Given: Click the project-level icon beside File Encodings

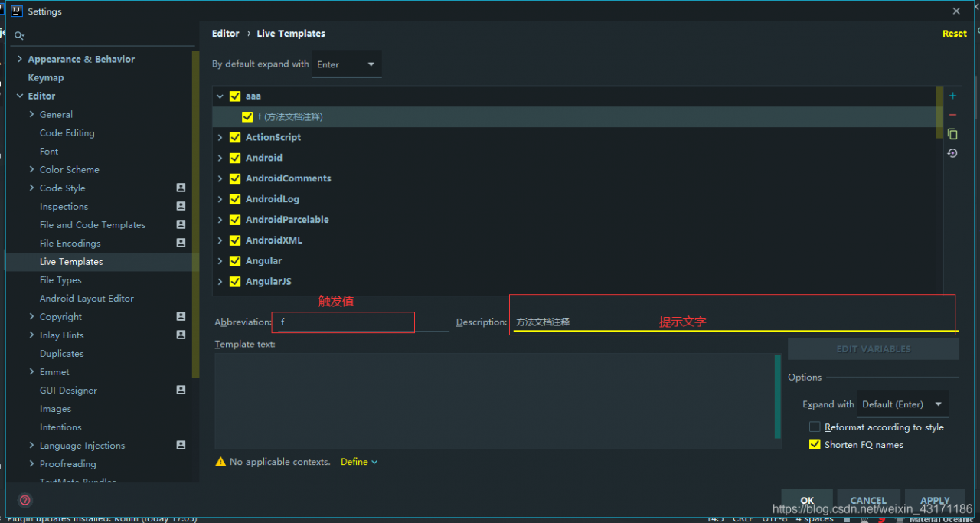Looking at the screenshot, I should point(181,243).
